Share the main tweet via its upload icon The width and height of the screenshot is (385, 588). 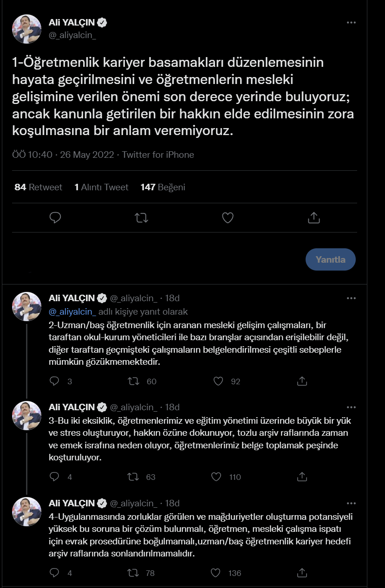coord(314,217)
